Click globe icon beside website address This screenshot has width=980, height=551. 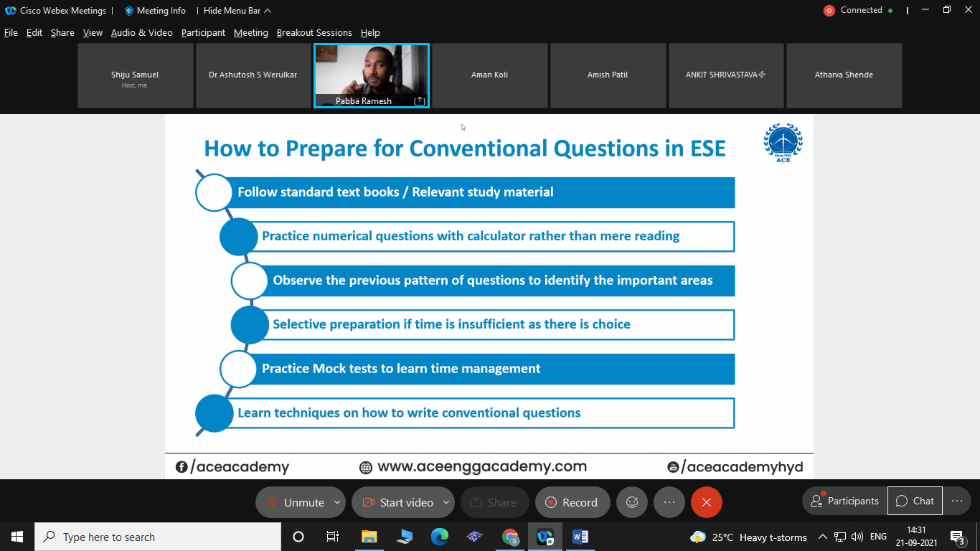pos(366,468)
